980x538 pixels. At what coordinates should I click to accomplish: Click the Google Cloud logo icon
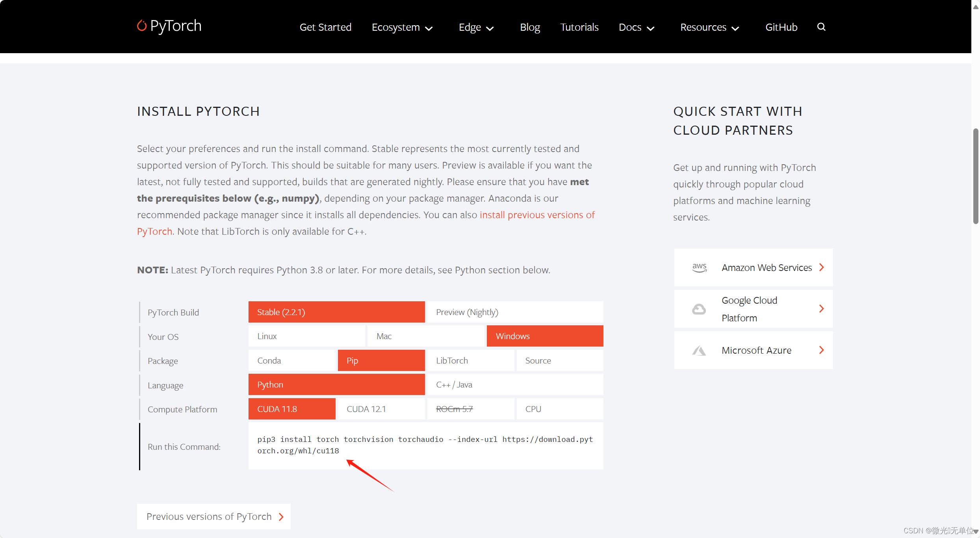coord(699,309)
